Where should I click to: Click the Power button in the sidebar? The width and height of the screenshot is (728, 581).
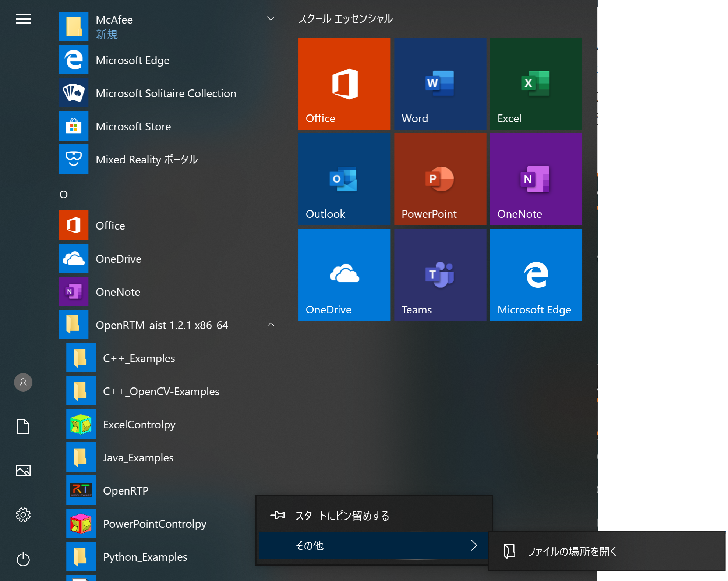pyautogui.click(x=23, y=559)
